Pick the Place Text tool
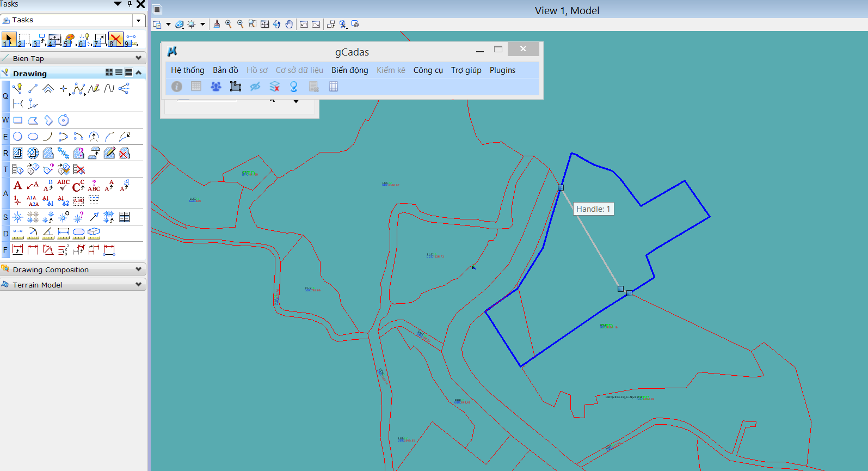The width and height of the screenshot is (868, 471). pyautogui.click(x=17, y=186)
